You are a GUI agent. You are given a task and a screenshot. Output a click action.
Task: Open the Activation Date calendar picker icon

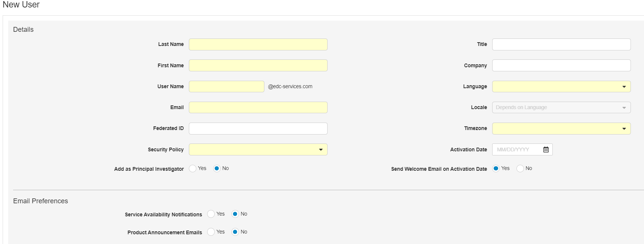(x=546, y=149)
